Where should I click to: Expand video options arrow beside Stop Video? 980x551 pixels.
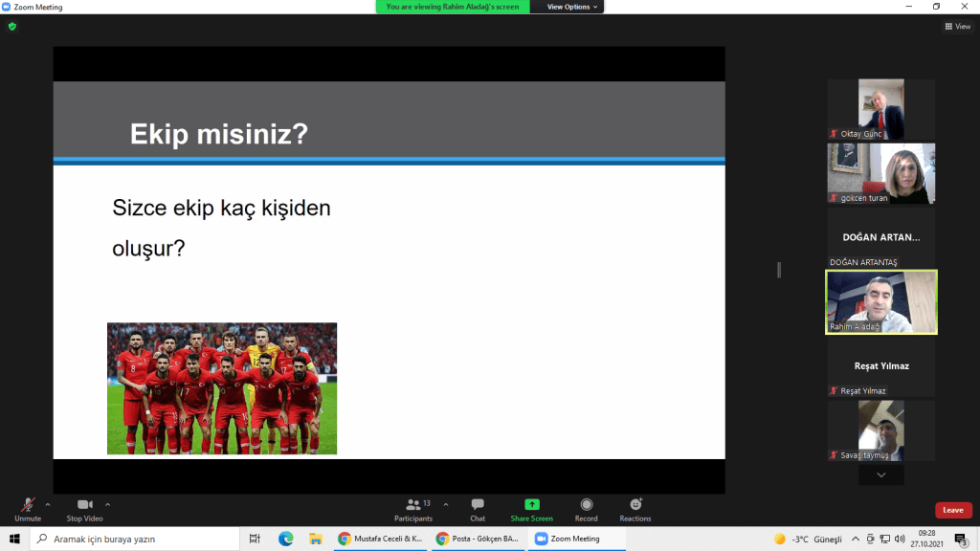pos(107,504)
